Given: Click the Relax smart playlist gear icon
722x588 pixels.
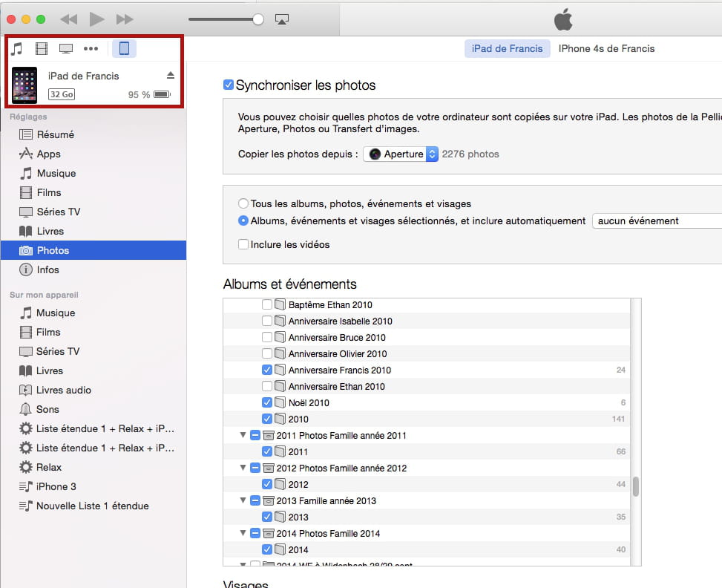Looking at the screenshot, I should [26, 467].
